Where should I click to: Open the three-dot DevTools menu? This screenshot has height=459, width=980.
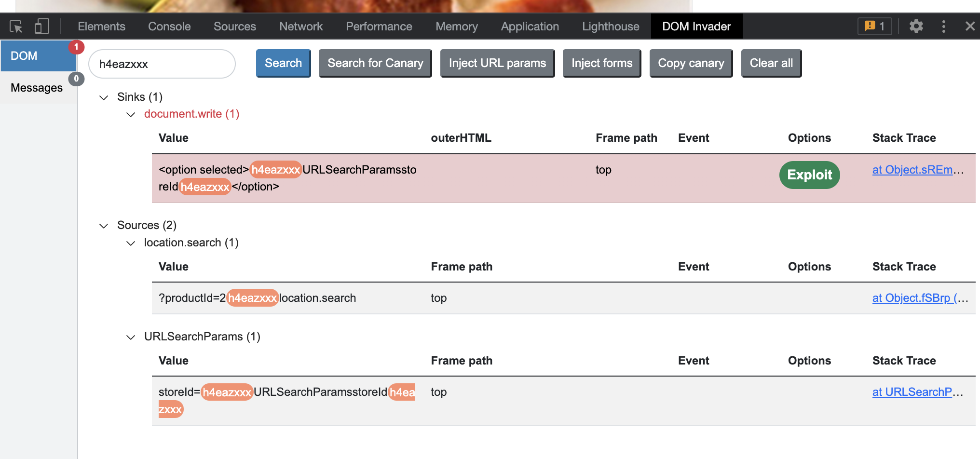943,27
